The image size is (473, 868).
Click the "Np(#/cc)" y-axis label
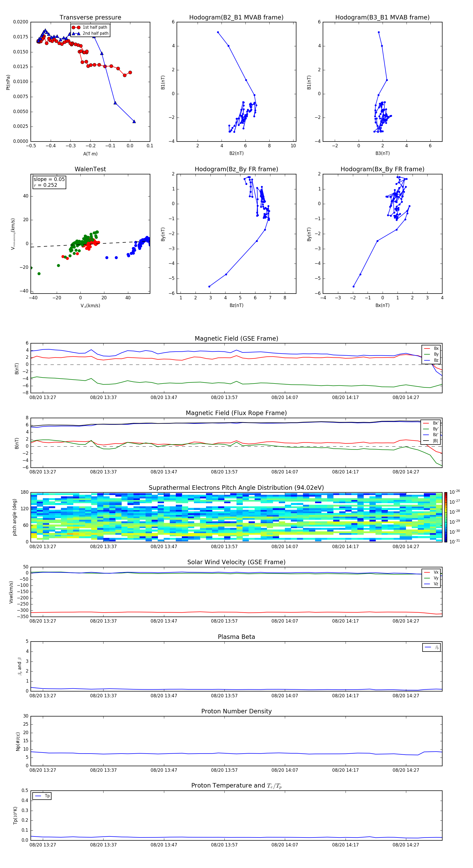[18, 741]
